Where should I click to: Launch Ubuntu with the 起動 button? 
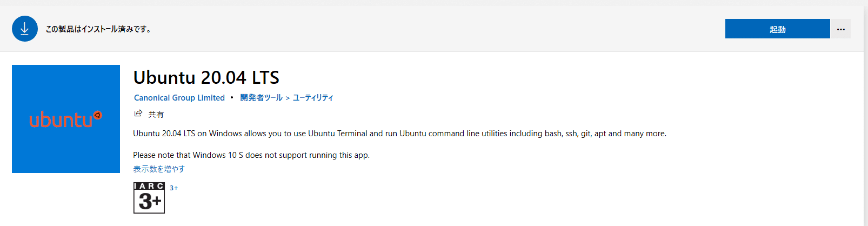(x=777, y=29)
